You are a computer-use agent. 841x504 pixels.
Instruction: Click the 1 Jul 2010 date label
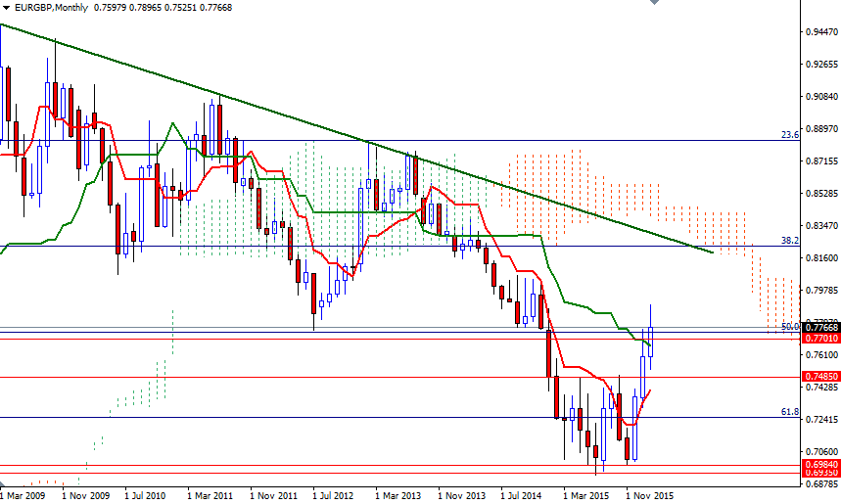click(x=145, y=495)
